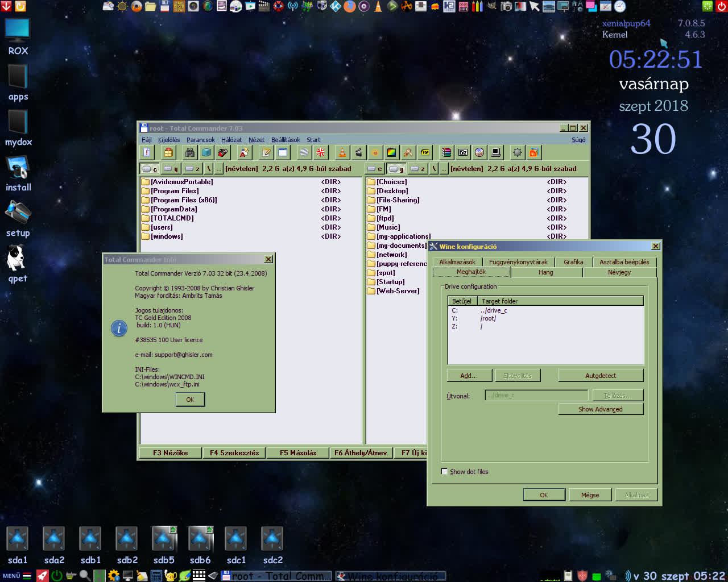Click the color gradient image icon in toolbar
This screenshot has height=582, width=728.
tap(392, 152)
